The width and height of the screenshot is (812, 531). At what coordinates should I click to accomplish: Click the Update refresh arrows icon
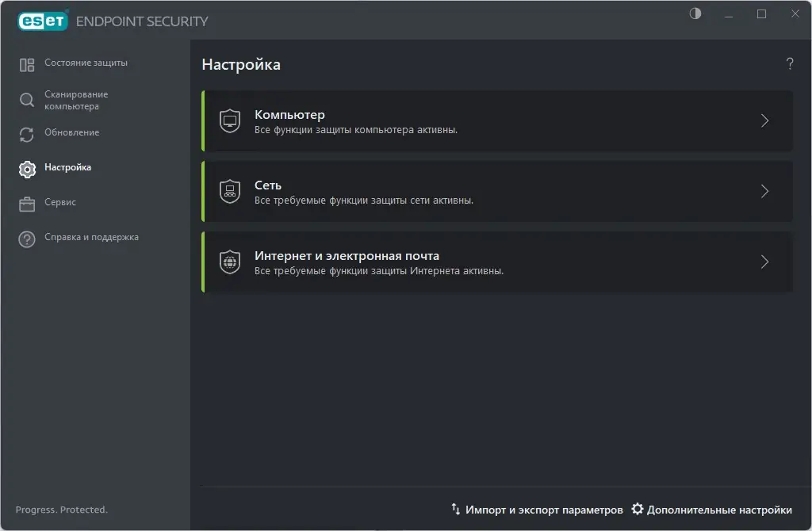click(27, 134)
